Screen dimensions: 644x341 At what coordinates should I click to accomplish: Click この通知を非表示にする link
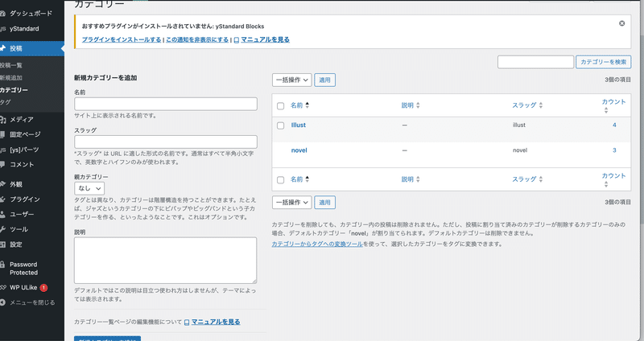(197, 39)
